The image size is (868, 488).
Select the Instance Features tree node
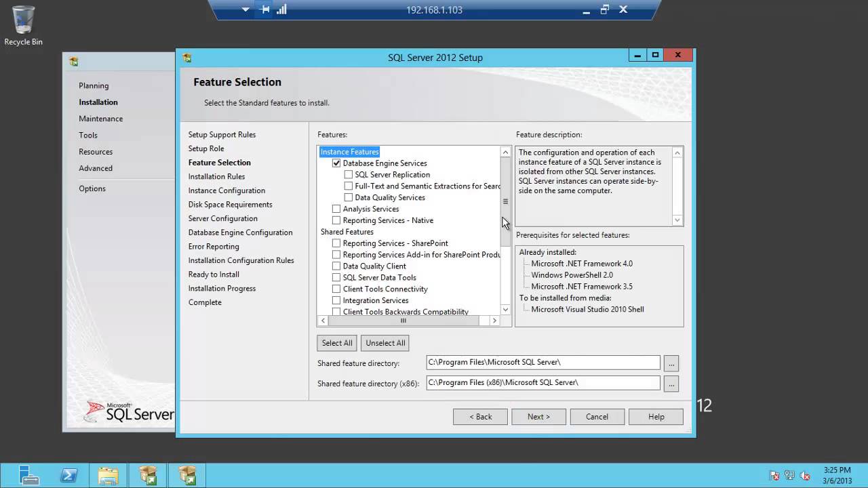coord(349,152)
